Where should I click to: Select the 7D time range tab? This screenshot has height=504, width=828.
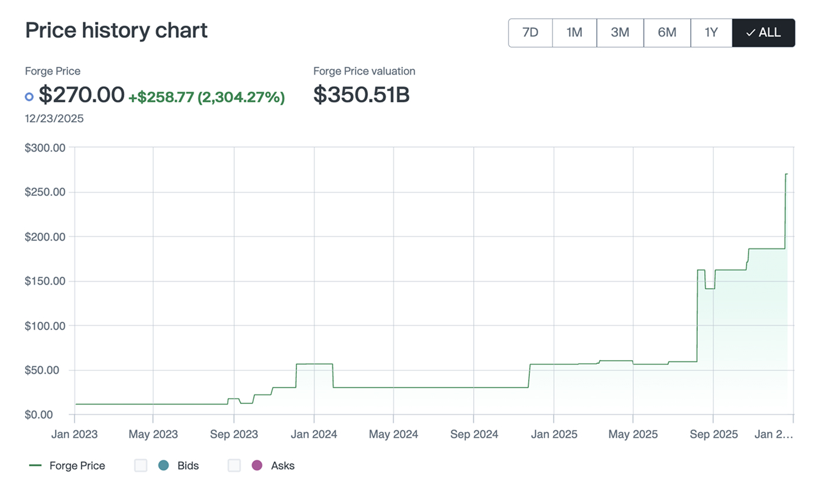pos(531,33)
